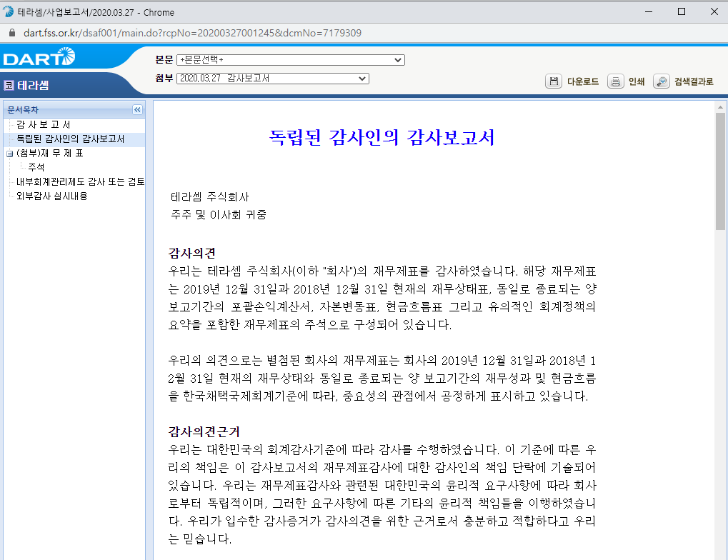Click the 인쇄 button

point(637,81)
